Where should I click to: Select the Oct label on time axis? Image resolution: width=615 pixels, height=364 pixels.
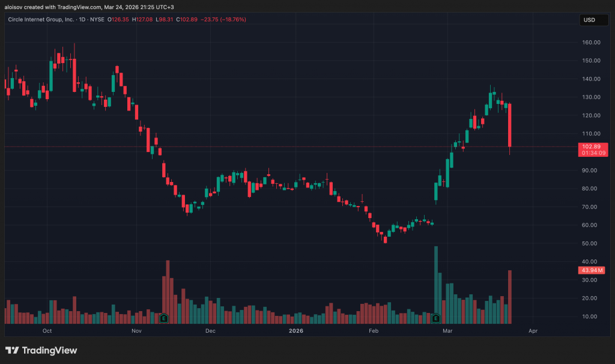click(x=47, y=330)
